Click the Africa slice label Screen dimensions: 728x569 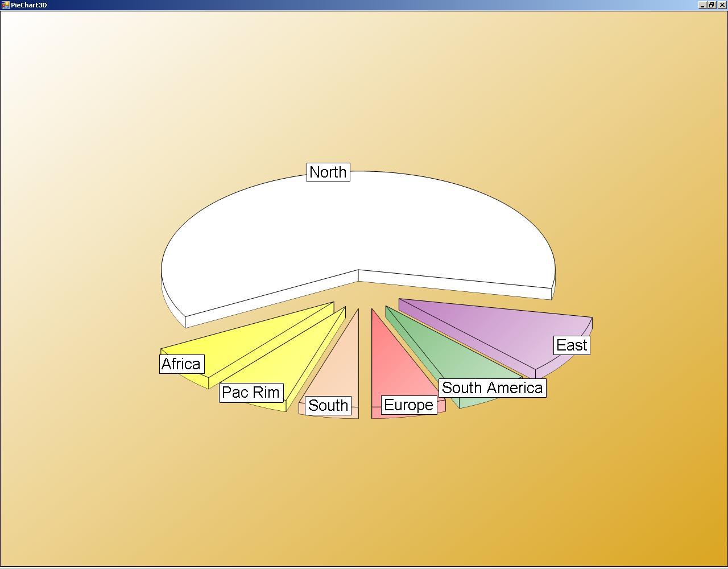tap(181, 364)
